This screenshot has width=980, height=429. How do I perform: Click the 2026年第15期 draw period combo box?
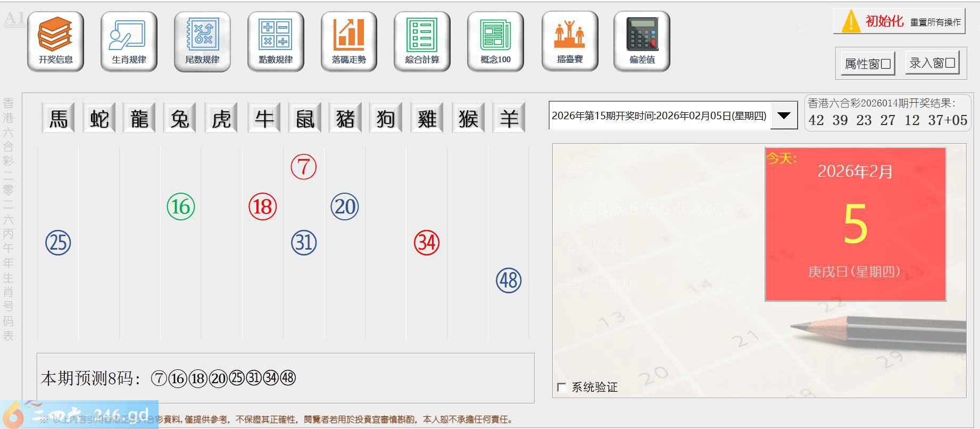(659, 115)
